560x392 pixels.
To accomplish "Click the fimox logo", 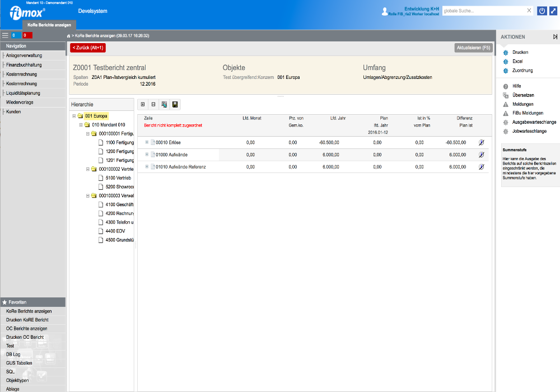I will coord(27,13).
